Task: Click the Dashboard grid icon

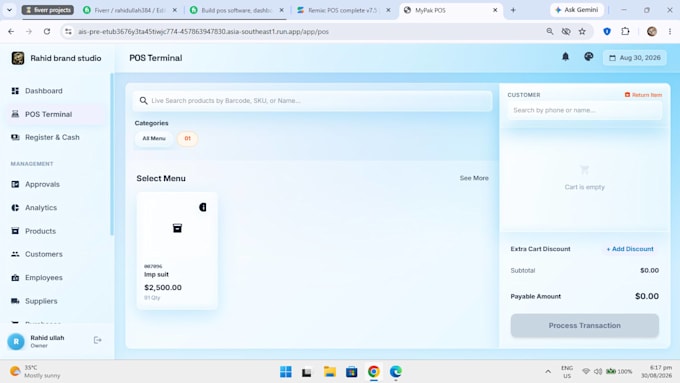Action: 15,91
